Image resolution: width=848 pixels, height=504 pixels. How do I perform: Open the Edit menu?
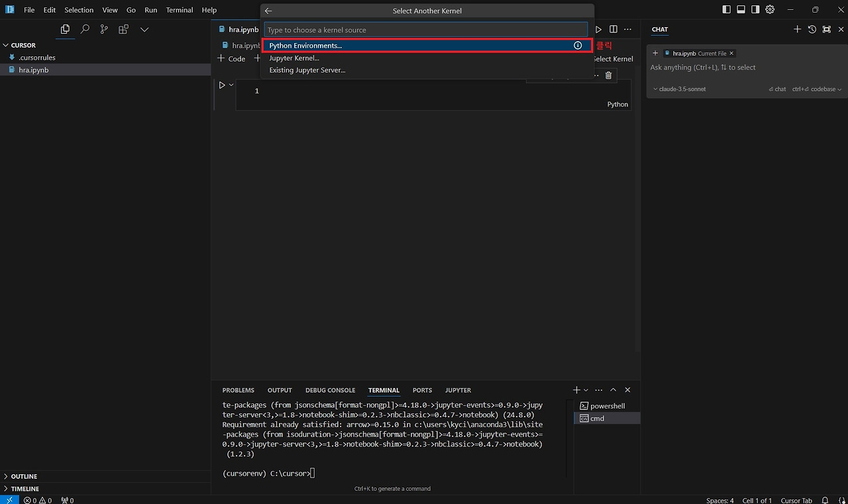(50, 10)
